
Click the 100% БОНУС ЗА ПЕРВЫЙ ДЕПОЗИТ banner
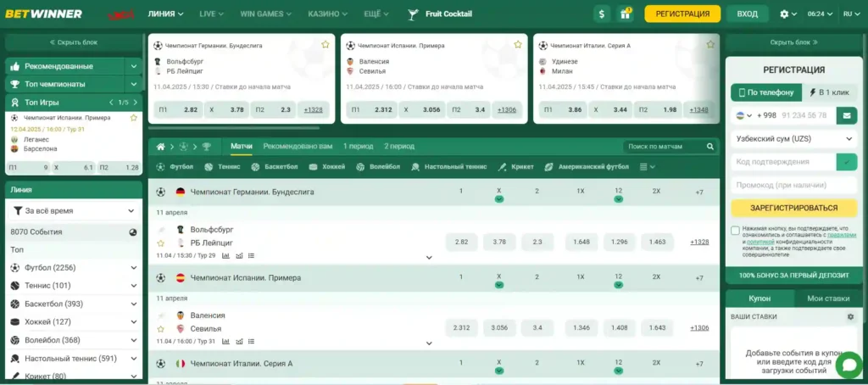tap(793, 276)
